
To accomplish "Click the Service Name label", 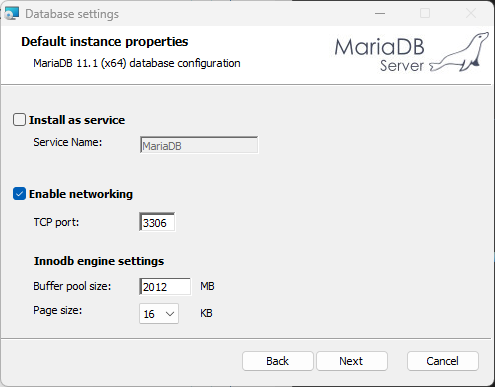I will (68, 142).
